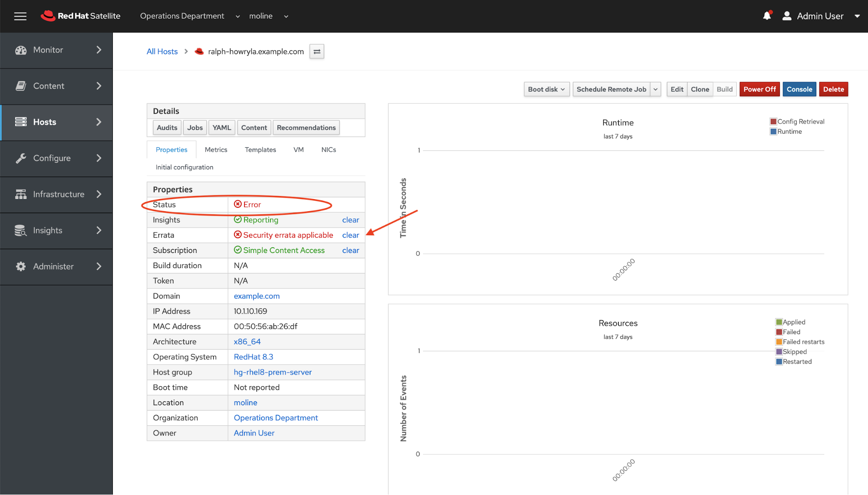Open the hamburger navigation menu
Screen dimensions: 868x495
(20, 16)
